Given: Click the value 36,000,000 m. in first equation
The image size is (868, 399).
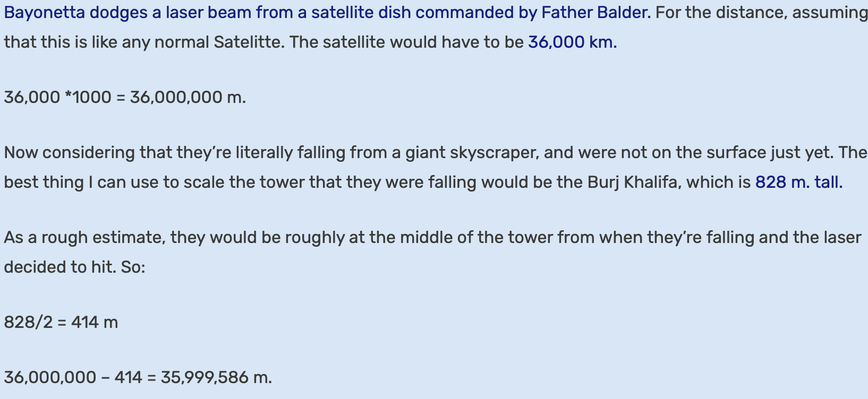Looking at the screenshot, I should pyautogui.click(x=188, y=97).
